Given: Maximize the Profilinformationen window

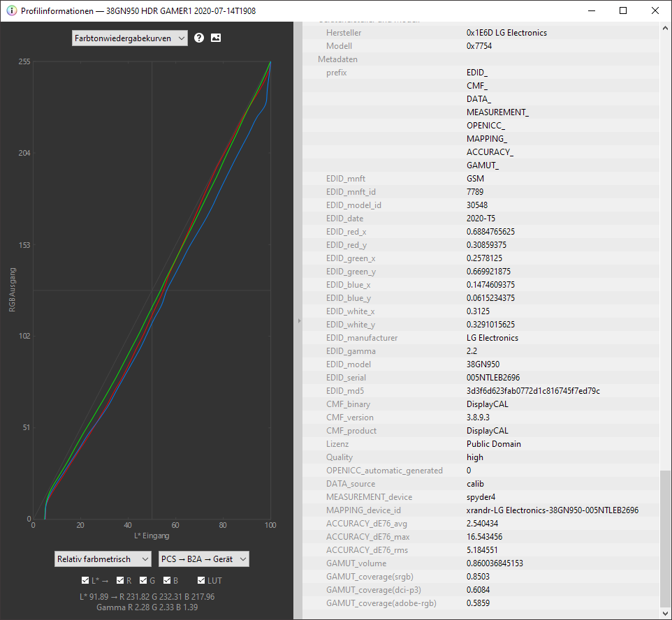Looking at the screenshot, I should point(623,10).
